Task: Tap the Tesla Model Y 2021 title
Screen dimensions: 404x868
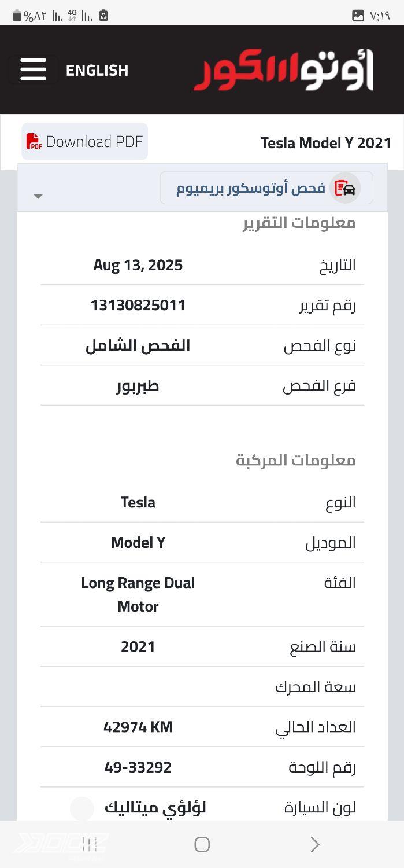Action: (326, 143)
